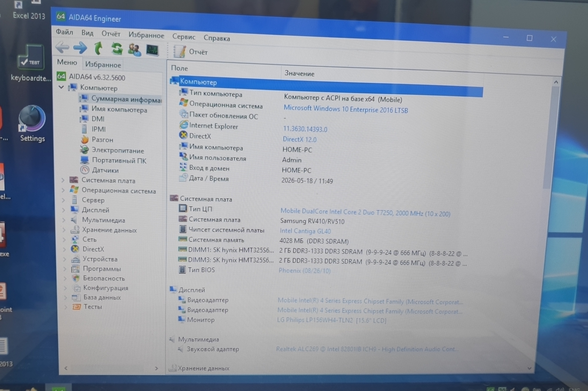588x391 pixels.
Task: Click the Samsung RV410/RV510 value
Action: [312, 221]
